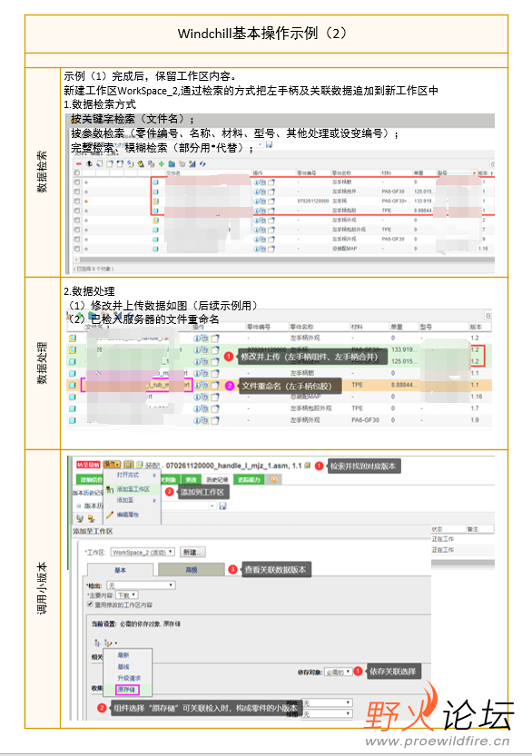Screen dimensions: 532x756
Task: Open the 追踪能力 tab
Action: click(x=249, y=480)
